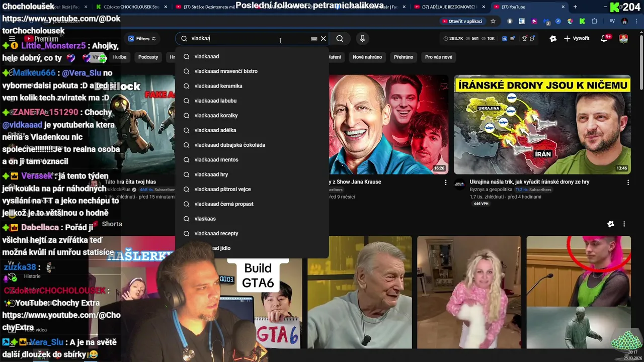Click the trophy icon in YouTube stats toolbar
The image size is (644, 362).
525,39
